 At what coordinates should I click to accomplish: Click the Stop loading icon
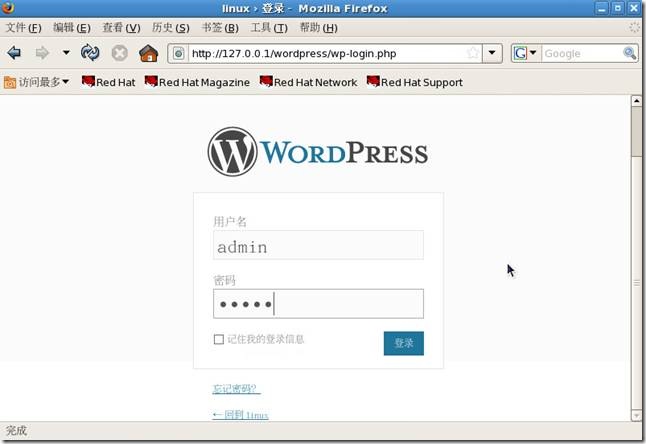119,53
